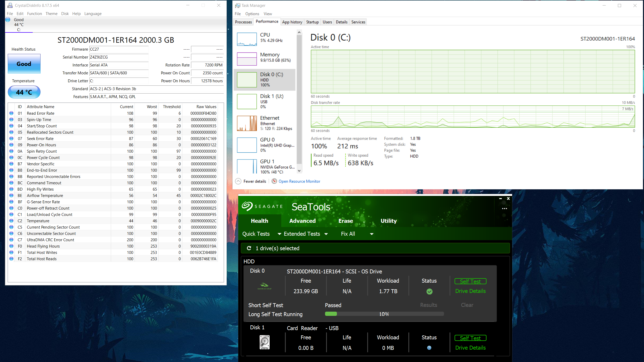Open CrystalDiskInfo Theme menu
The image size is (644, 362).
pyautogui.click(x=51, y=14)
